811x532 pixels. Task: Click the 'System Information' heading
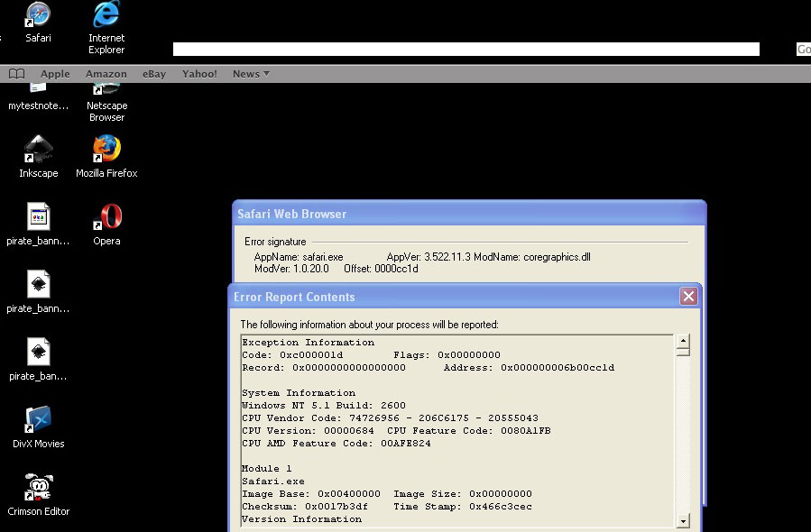coord(299,393)
